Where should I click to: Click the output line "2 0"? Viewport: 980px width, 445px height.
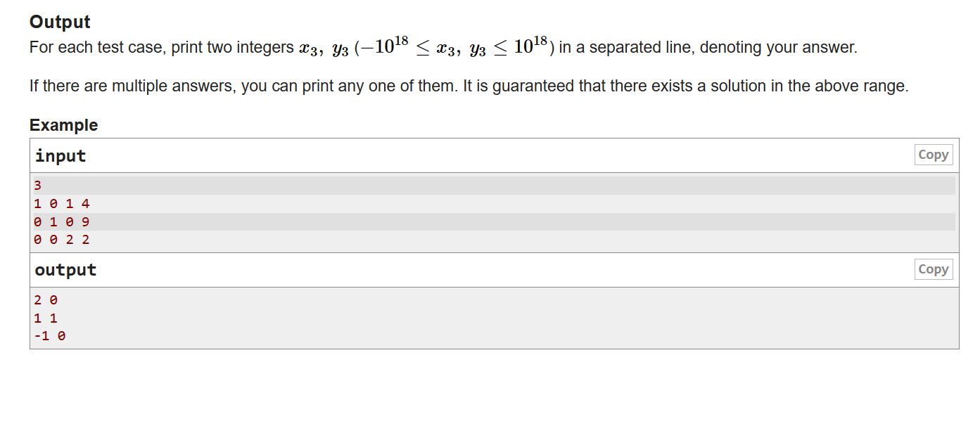(46, 300)
